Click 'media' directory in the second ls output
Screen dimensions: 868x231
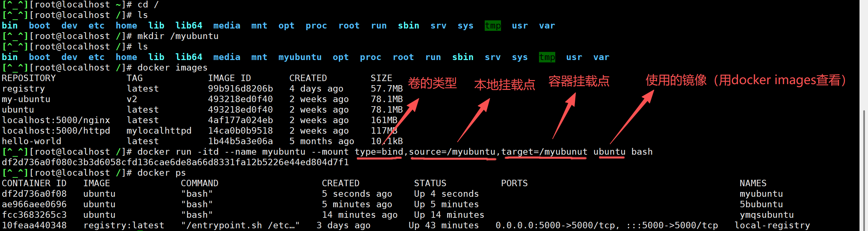tap(227, 57)
